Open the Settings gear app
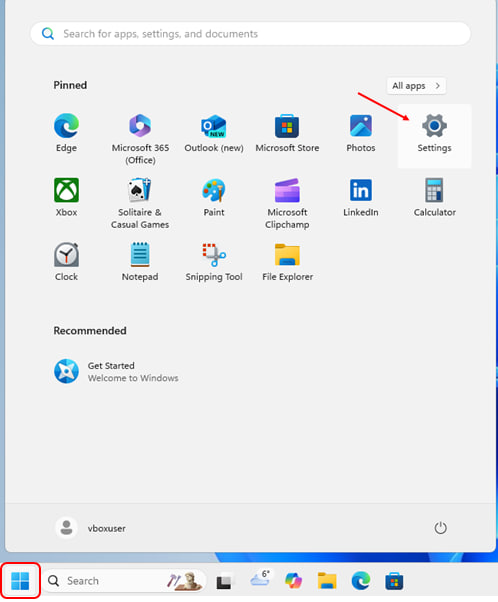The height and width of the screenshot is (602, 498). point(434,135)
